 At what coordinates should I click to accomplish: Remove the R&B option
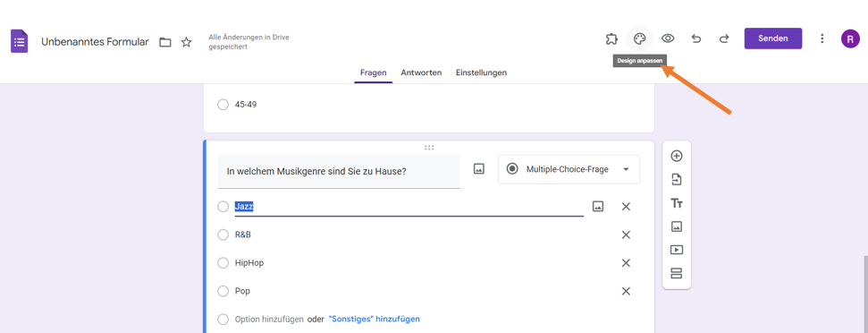click(x=626, y=235)
